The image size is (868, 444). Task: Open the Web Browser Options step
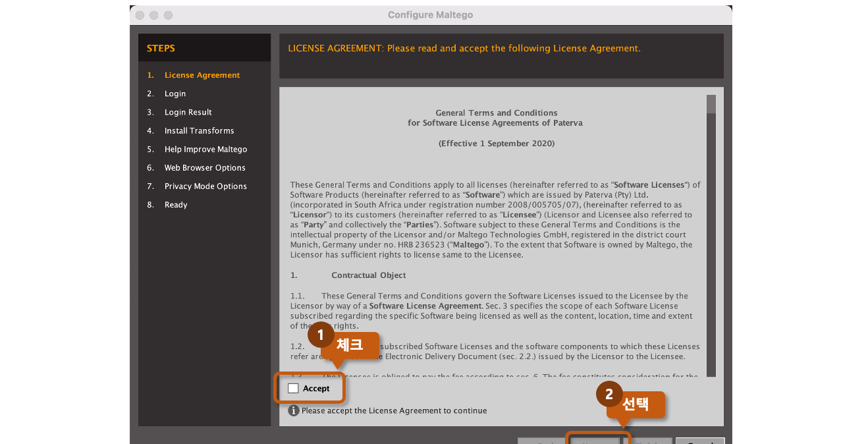pos(205,167)
